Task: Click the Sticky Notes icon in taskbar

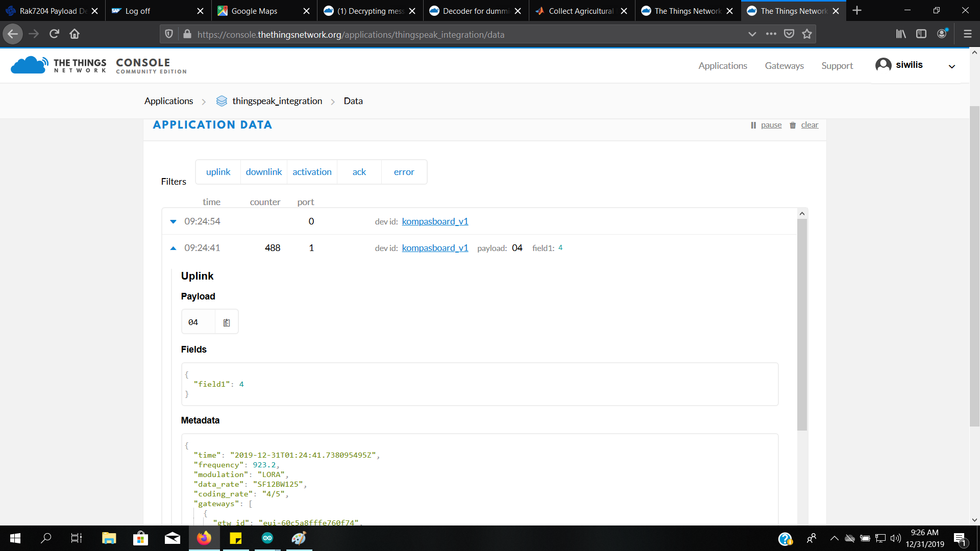Action: point(236,538)
